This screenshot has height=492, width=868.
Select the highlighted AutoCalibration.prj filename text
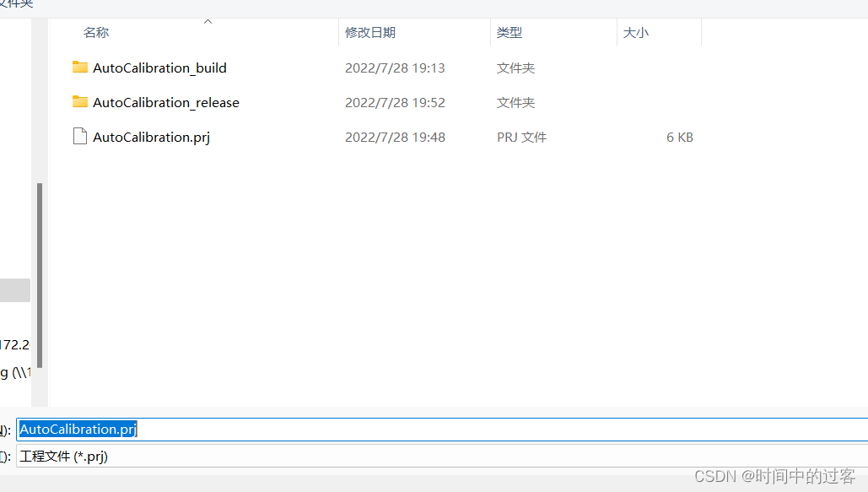click(76, 429)
